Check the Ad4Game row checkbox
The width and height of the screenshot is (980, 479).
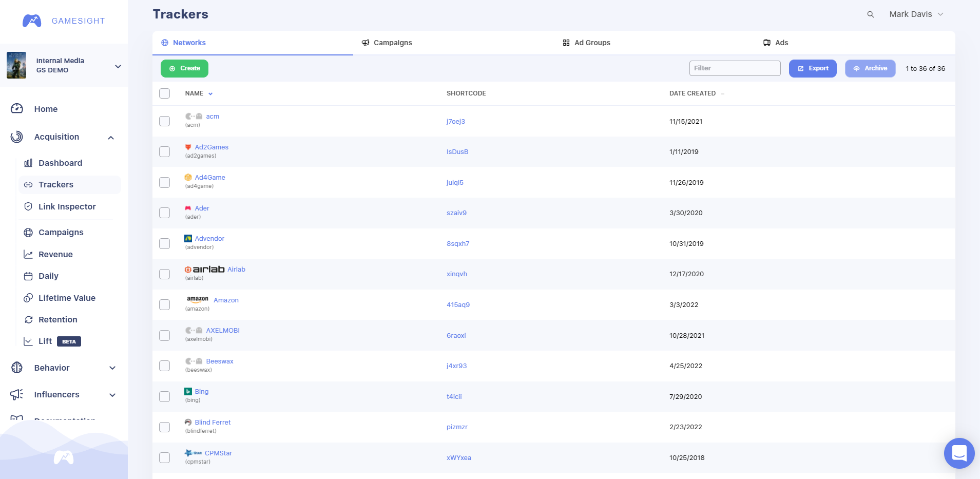[164, 182]
